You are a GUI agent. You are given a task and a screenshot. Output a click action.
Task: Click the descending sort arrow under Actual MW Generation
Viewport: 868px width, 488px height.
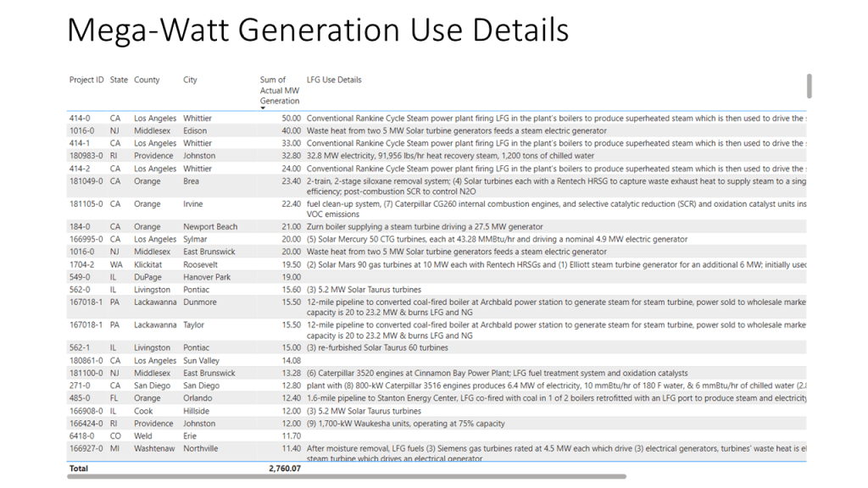point(263,108)
